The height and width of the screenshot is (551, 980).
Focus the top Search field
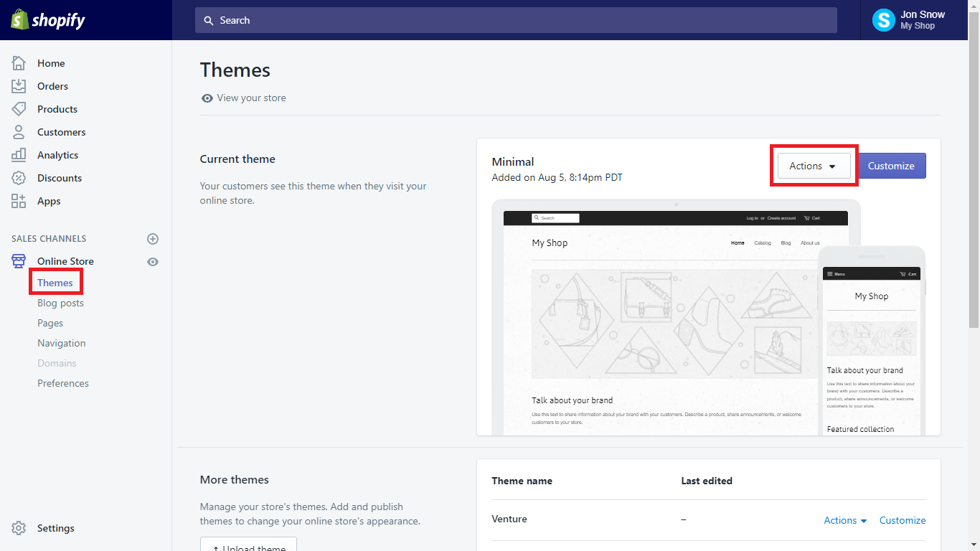click(516, 20)
